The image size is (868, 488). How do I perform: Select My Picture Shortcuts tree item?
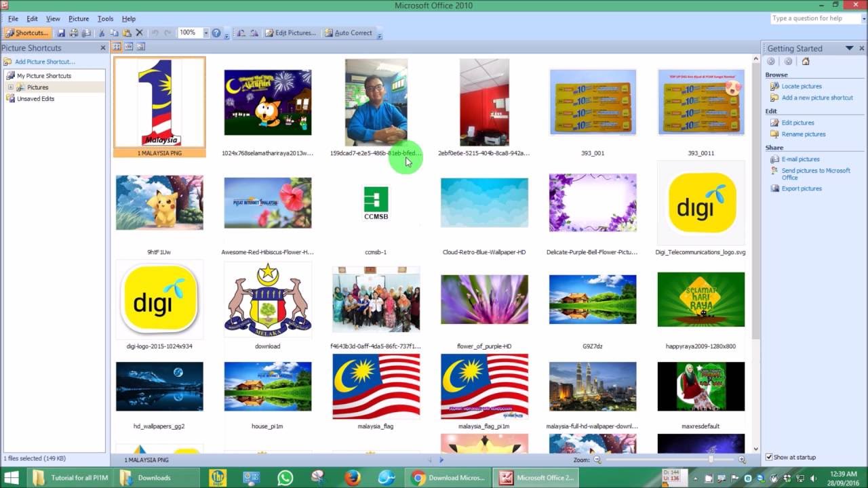pyautogui.click(x=44, y=76)
